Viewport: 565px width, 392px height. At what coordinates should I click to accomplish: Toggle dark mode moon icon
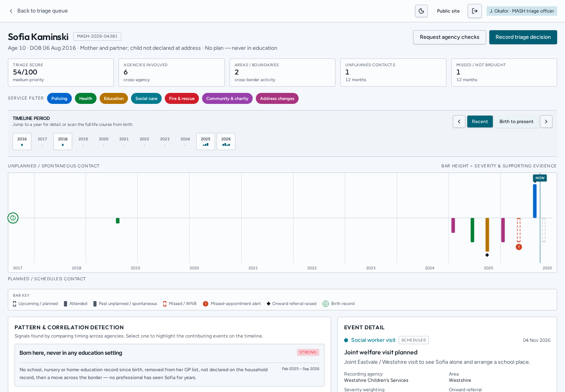coord(421,11)
